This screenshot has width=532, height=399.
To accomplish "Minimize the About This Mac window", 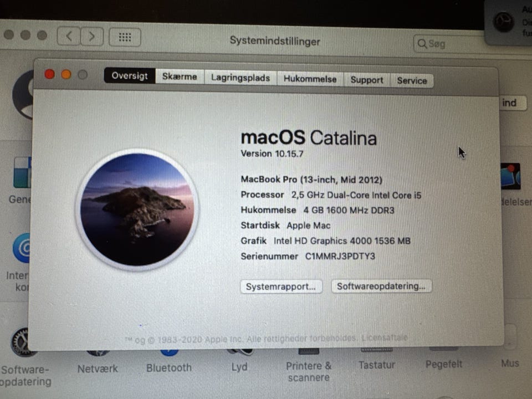I will tap(66, 74).
